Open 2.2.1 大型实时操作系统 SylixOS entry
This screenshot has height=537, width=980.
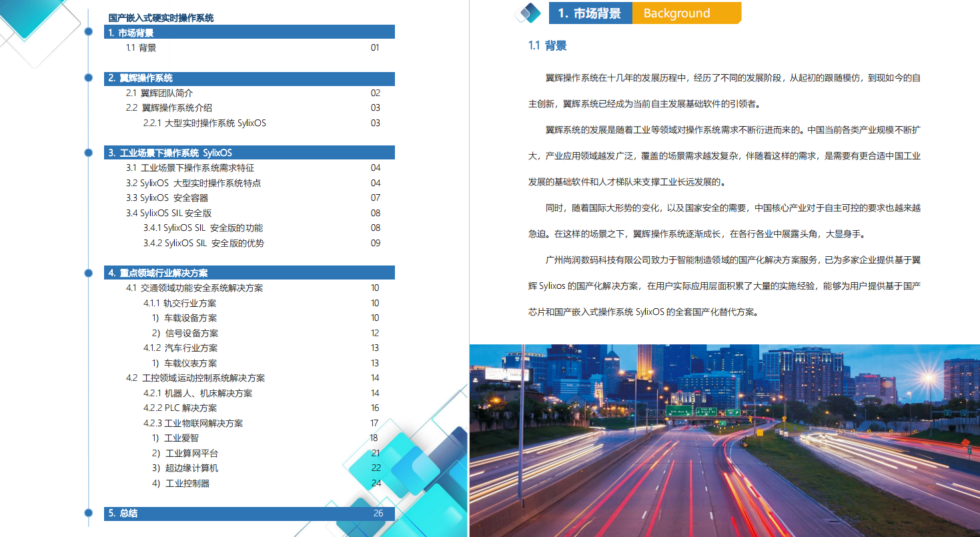tap(205, 123)
